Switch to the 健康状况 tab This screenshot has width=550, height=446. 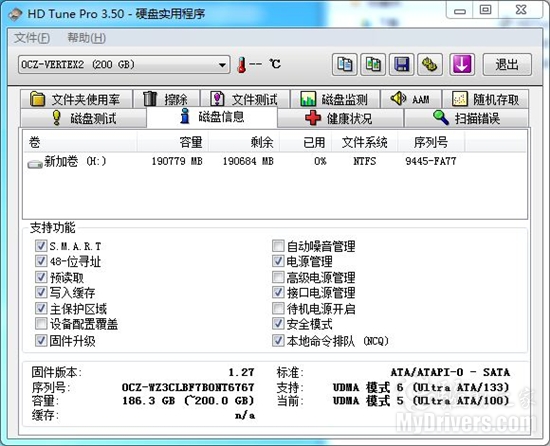pyautogui.click(x=340, y=118)
